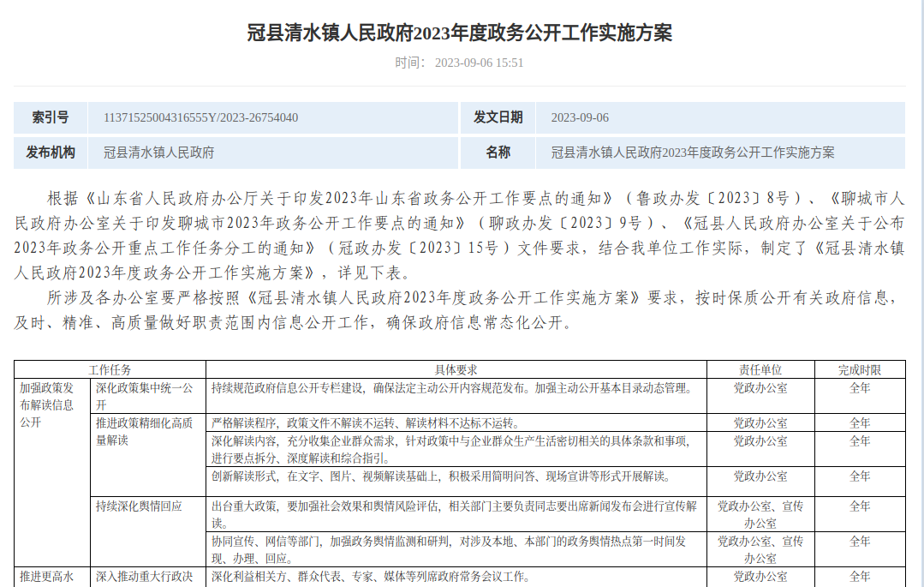
Task: Click the 工作任务 table column header
Action: tap(110, 369)
